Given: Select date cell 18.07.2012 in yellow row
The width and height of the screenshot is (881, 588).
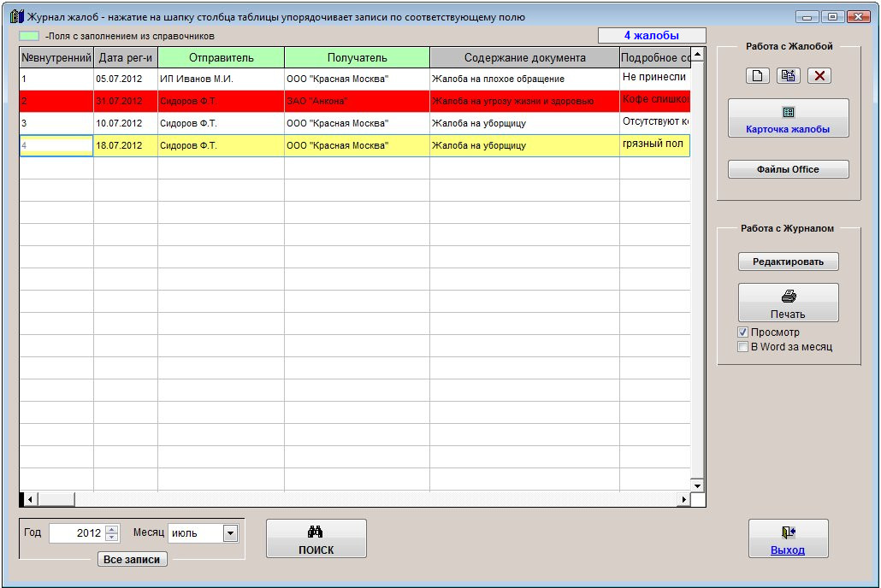Looking at the screenshot, I should coord(125,145).
